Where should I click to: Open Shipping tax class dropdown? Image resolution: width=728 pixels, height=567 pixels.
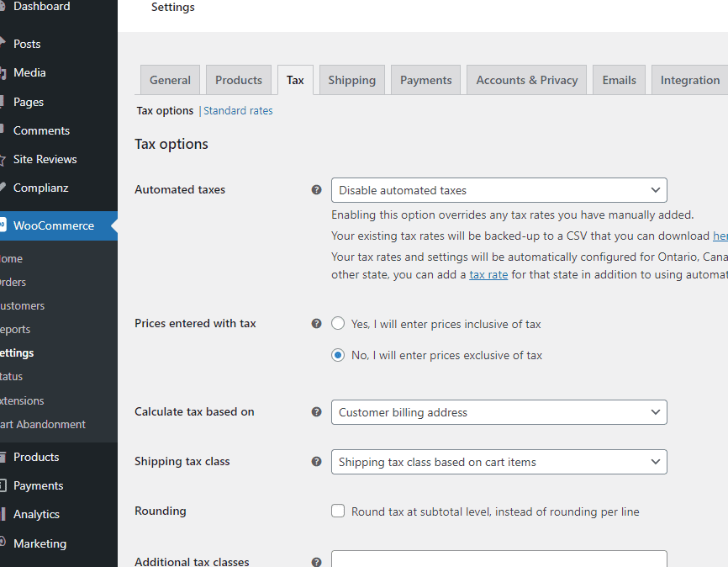coord(499,462)
